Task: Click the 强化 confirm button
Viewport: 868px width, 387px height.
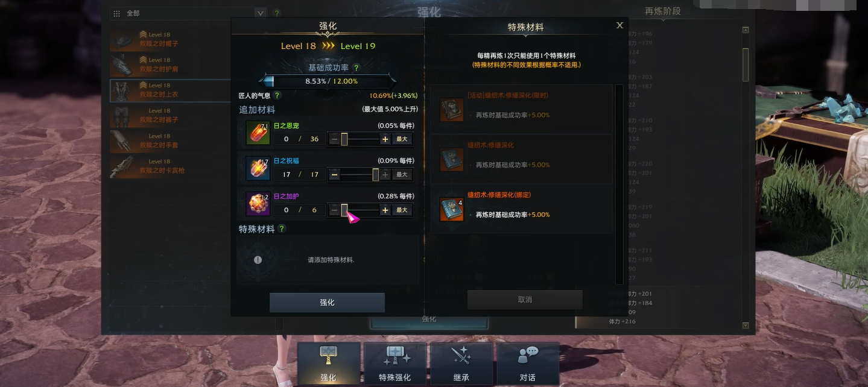Action: click(327, 303)
